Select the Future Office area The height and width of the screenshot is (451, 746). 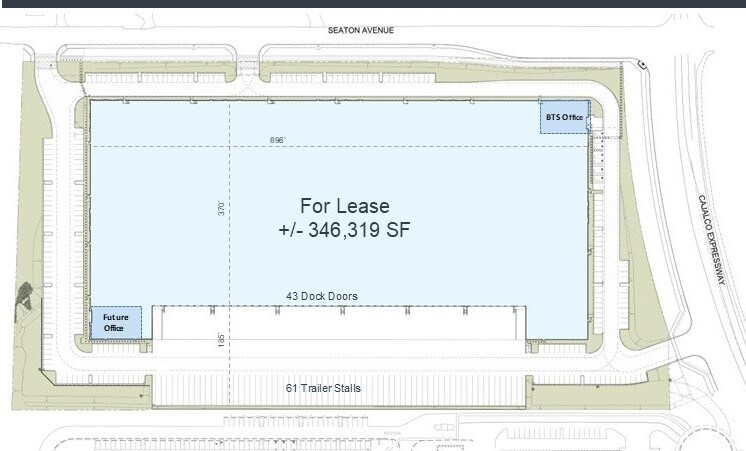coord(115,323)
